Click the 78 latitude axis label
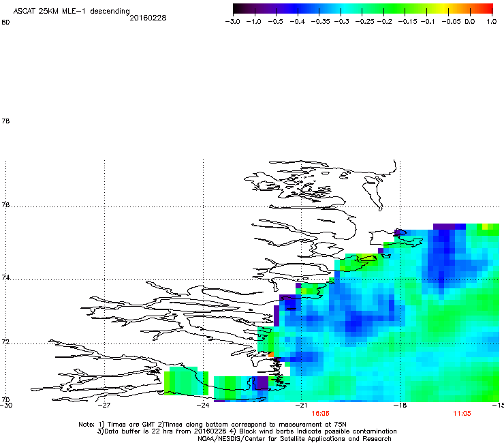This screenshot has width=504, height=443. [5, 121]
